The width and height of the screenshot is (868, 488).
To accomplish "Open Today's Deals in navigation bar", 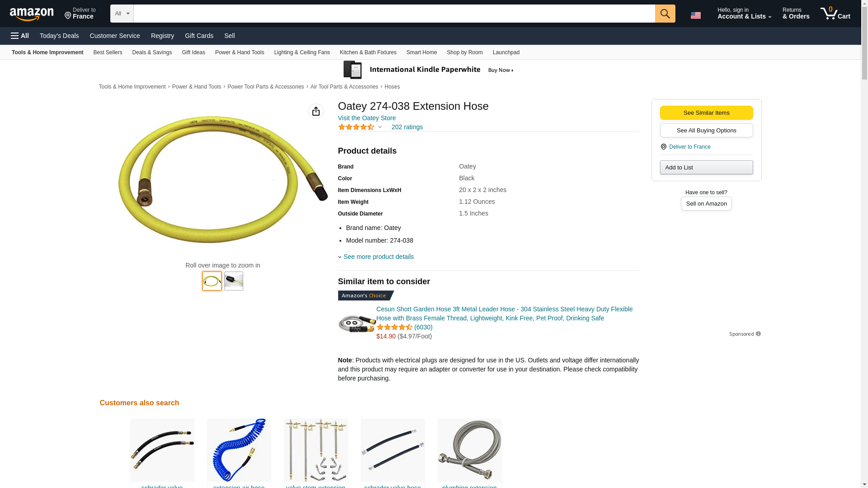I will [x=59, y=36].
